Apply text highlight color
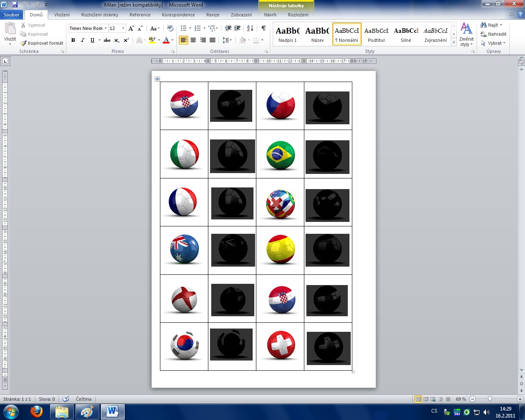525x420 pixels. click(x=152, y=40)
